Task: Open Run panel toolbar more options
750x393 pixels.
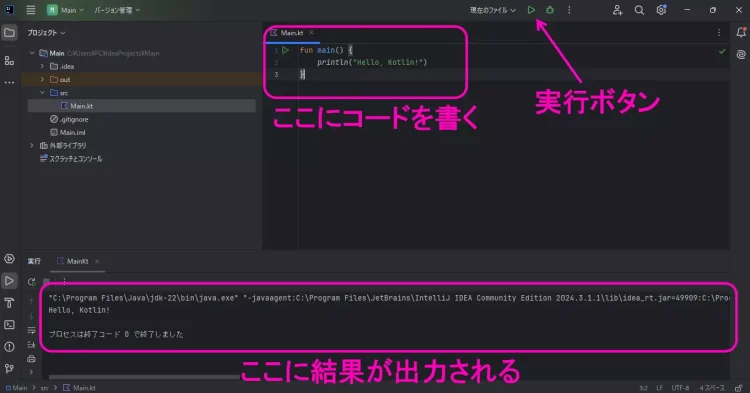Action: point(64,282)
